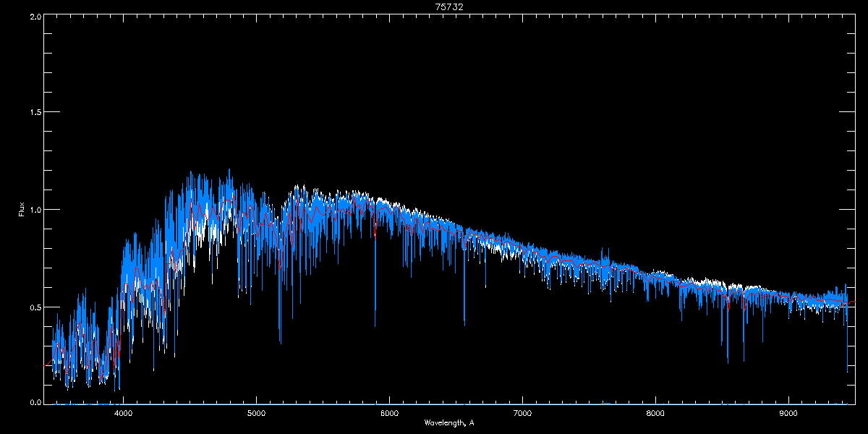Click the 5000 wavelength tick label
The width and height of the screenshot is (868, 434).
(x=257, y=414)
